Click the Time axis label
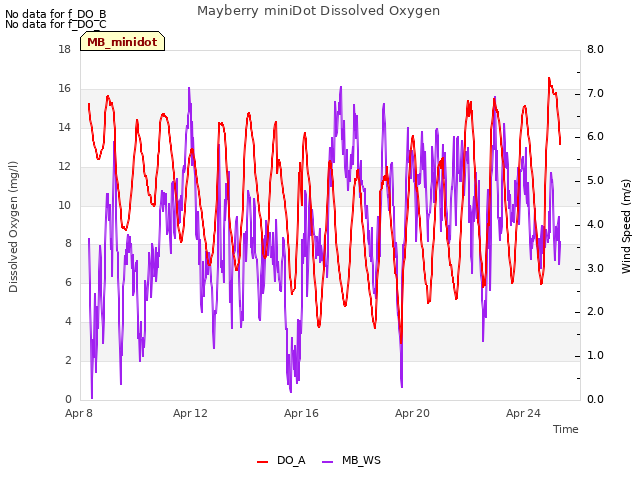This screenshot has width=640, height=480. (566, 429)
